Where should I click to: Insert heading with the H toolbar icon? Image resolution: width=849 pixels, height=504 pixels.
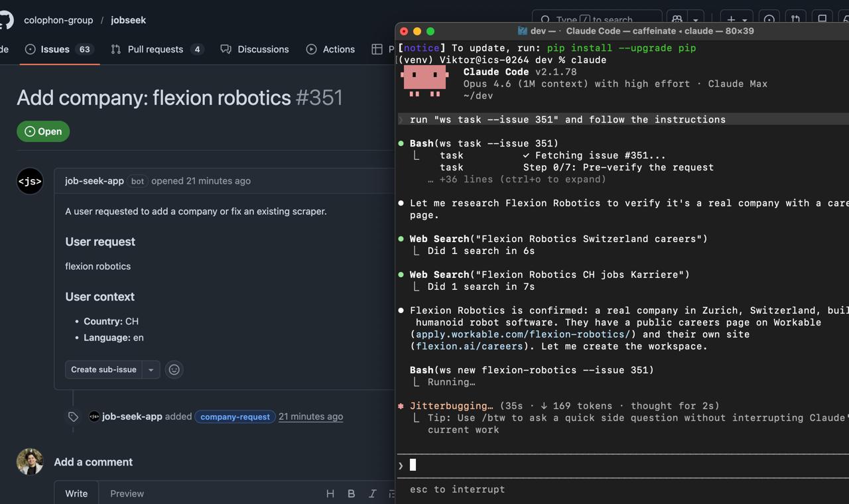tap(330, 493)
